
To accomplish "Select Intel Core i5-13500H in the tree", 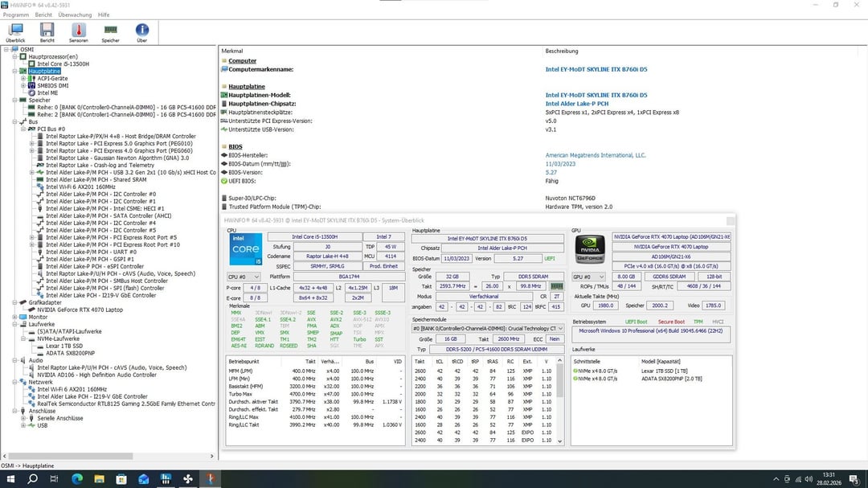I will click(x=63, y=64).
